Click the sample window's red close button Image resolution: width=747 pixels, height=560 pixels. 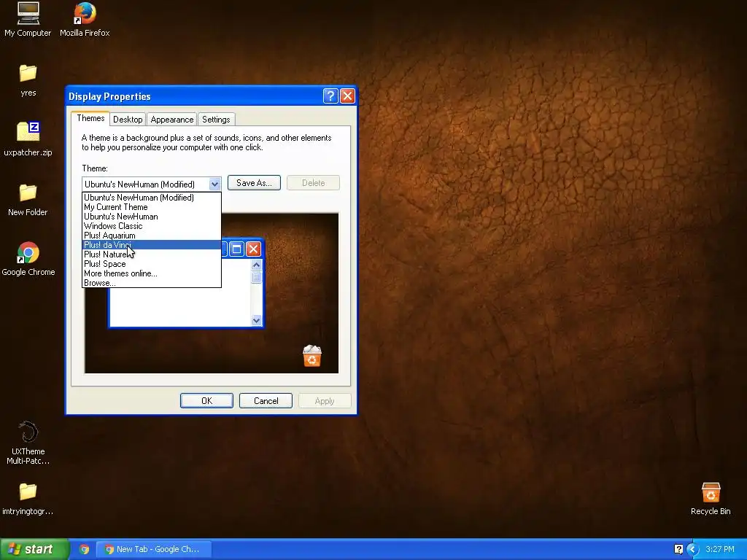pyautogui.click(x=253, y=249)
